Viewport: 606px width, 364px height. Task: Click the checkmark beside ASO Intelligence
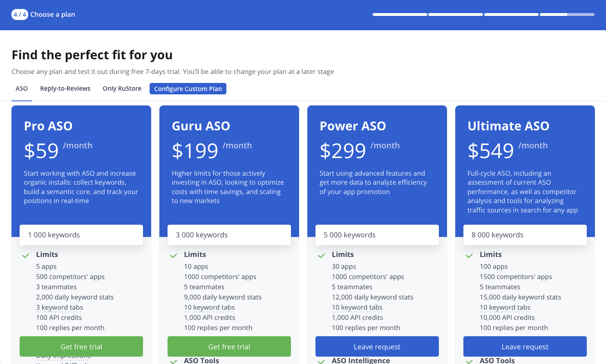tap(322, 361)
